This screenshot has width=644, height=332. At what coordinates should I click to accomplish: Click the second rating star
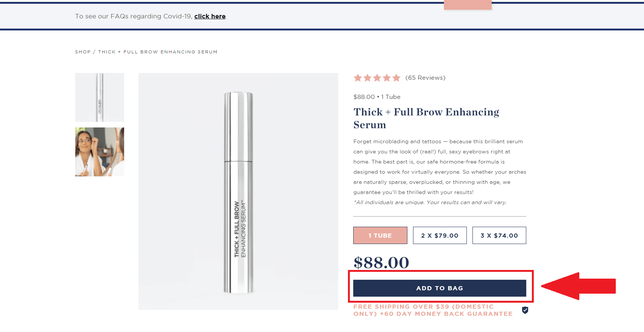[368, 78]
